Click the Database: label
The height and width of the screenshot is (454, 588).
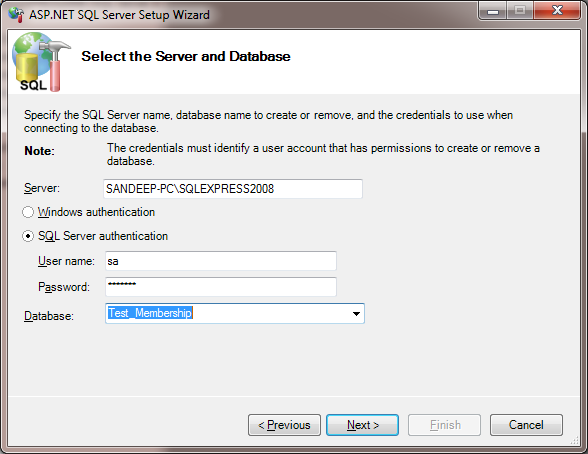(49, 316)
